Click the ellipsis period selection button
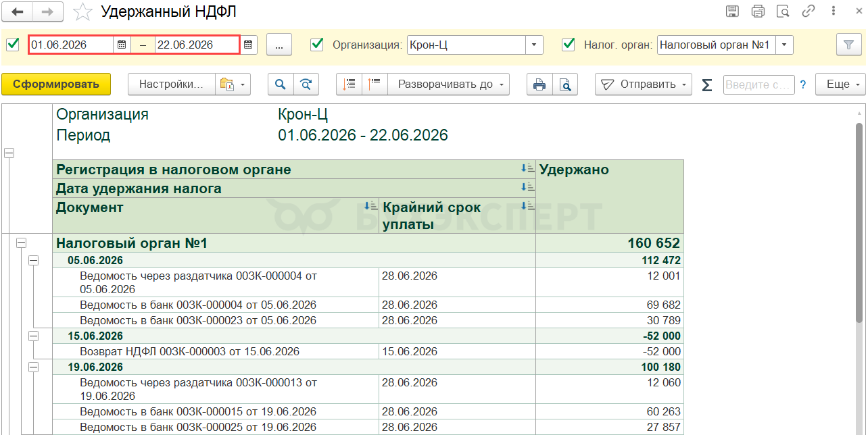 coord(279,45)
